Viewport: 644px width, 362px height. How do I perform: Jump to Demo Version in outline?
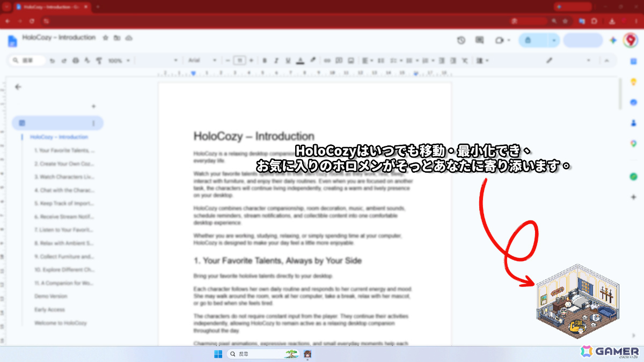point(50,296)
